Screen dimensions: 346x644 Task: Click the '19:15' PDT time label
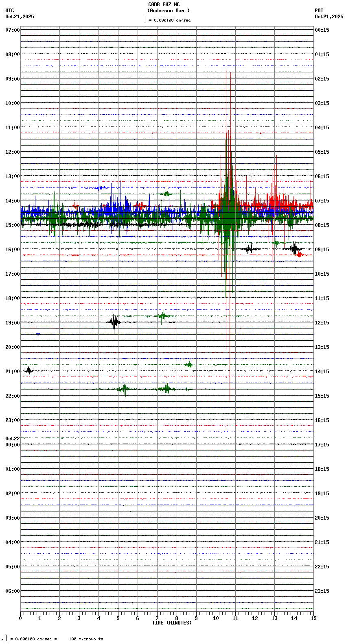[x=322, y=494]
